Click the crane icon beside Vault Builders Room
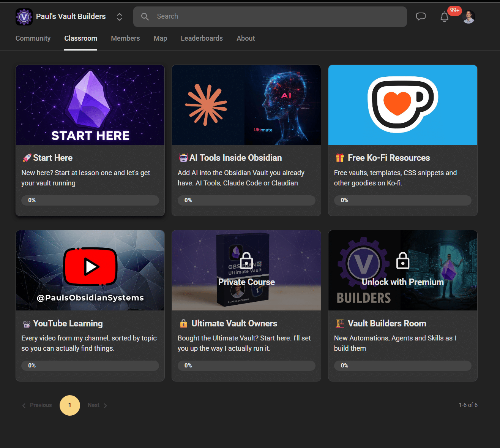 [340, 323]
